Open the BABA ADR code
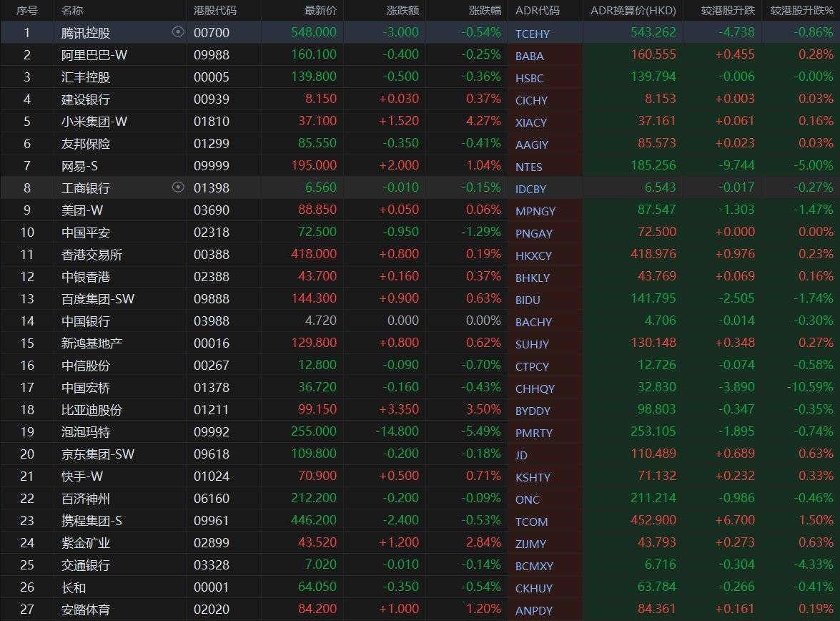This screenshot has width=840, height=621. [529, 56]
